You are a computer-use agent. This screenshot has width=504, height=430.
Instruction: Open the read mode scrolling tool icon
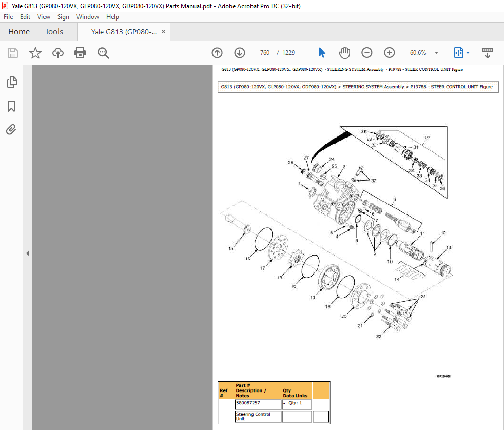pyautogui.click(x=487, y=53)
